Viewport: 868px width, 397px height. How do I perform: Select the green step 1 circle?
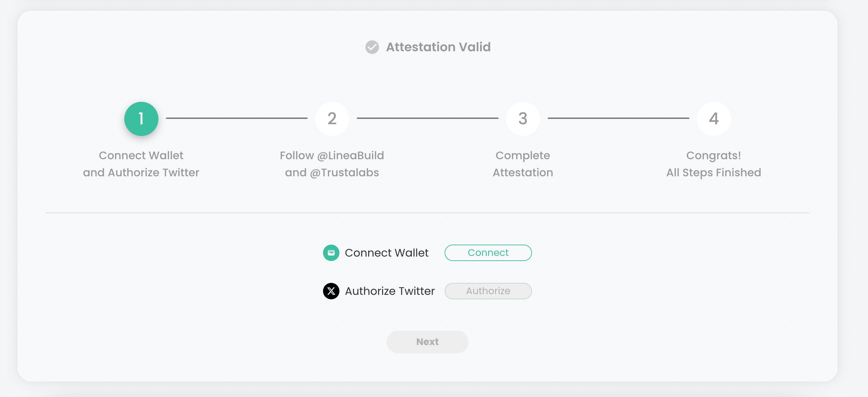[x=141, y=119]
